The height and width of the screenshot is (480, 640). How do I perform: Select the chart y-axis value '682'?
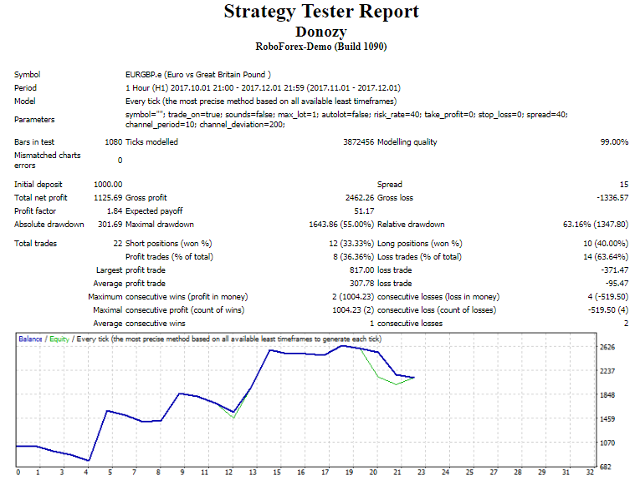coord(608,467)
